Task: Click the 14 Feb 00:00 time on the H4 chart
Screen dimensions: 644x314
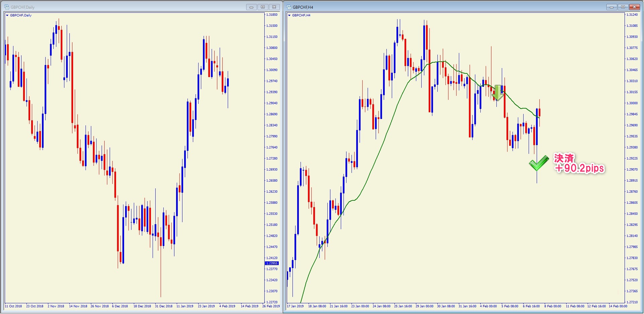Action: (x=618, y=306)
